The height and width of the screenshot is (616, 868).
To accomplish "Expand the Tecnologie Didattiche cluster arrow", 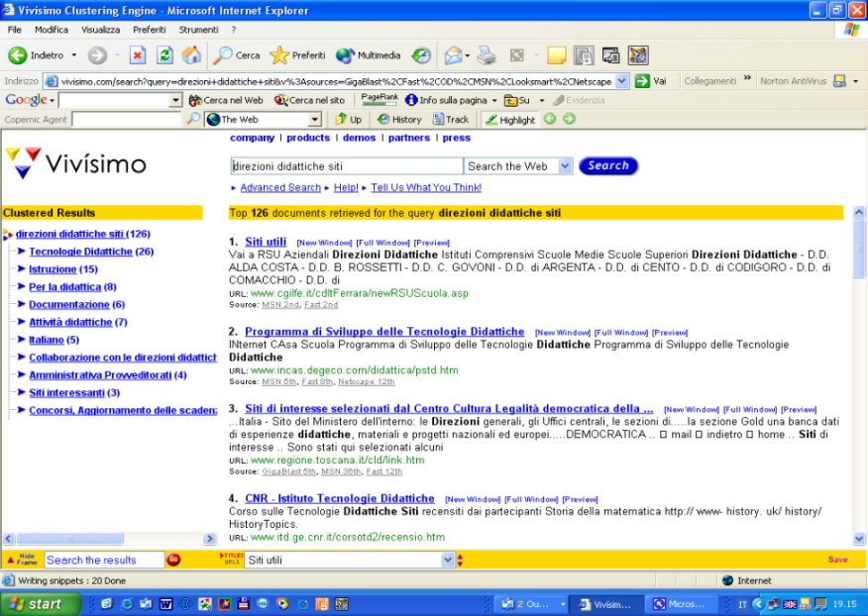I will click(x=22, y=252).
